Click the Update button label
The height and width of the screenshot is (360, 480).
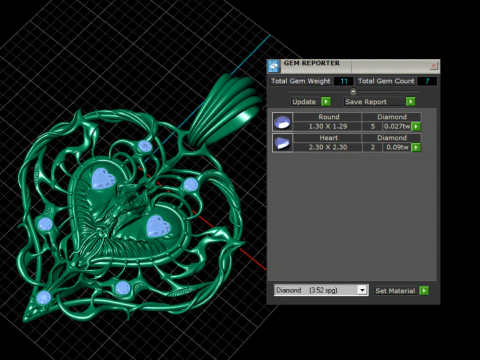click(304, 102)
